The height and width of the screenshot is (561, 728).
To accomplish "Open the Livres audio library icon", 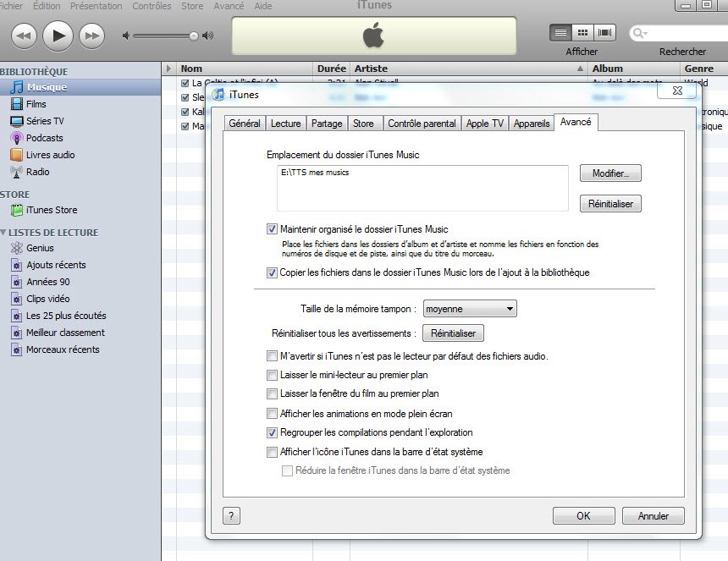I will pos(17,155).
